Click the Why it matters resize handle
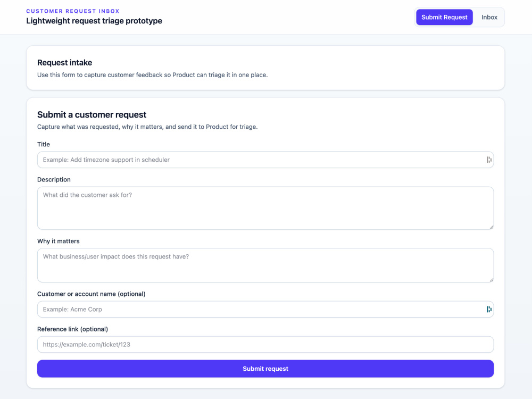The width and height of the screenshot is (532, 399). point(491,280)
